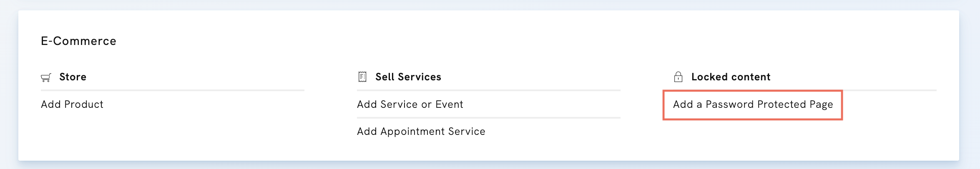
Task: Click the divider under Locked content heading
Action: tap(888, 90)
